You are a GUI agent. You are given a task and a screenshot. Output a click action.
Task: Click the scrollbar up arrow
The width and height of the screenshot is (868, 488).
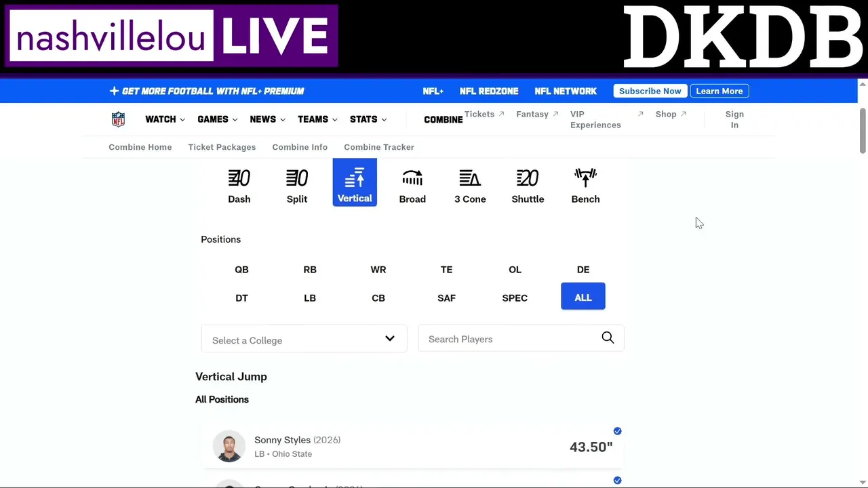(863, 84)
